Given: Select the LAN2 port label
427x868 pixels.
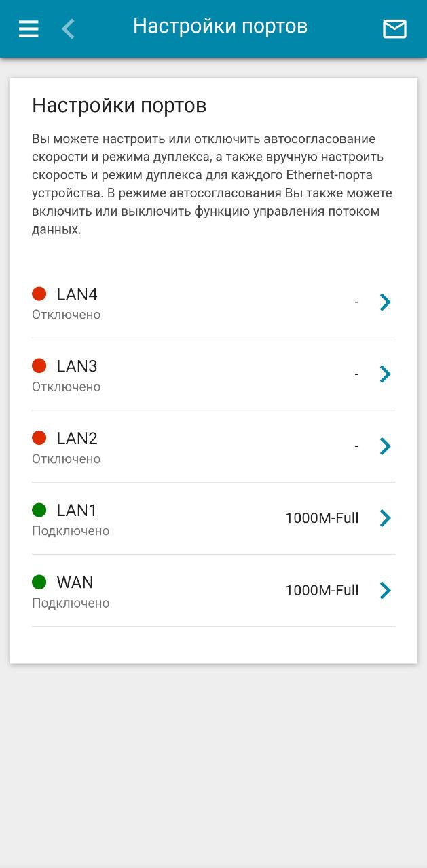Looking at the screenshot, I should [x=77, y=438].
